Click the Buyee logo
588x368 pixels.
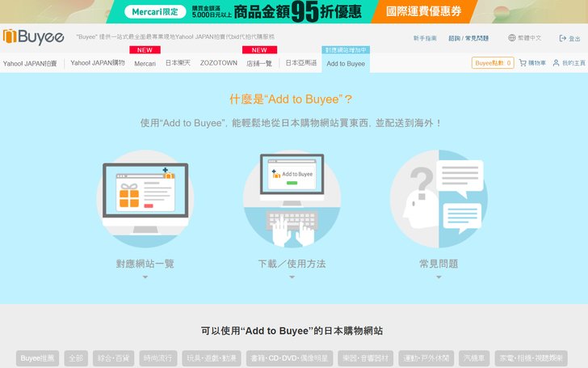pyautogui.click(x=33, y=37)
